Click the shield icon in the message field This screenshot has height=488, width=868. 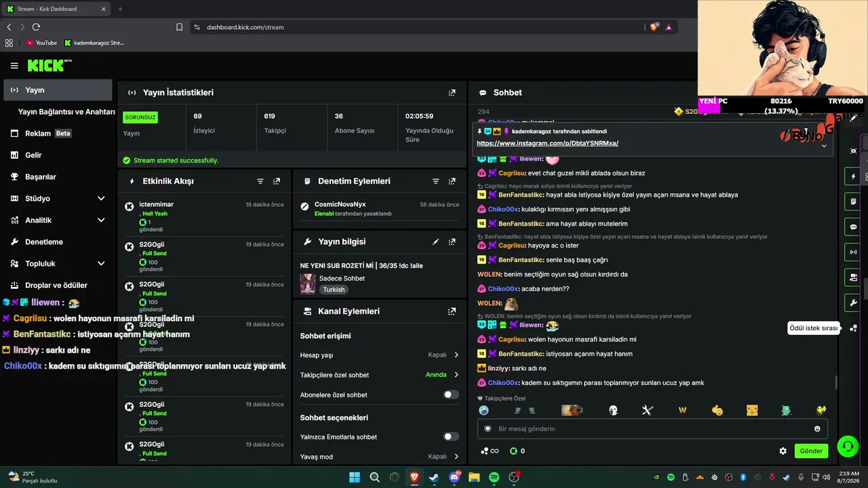pos(488,429)
